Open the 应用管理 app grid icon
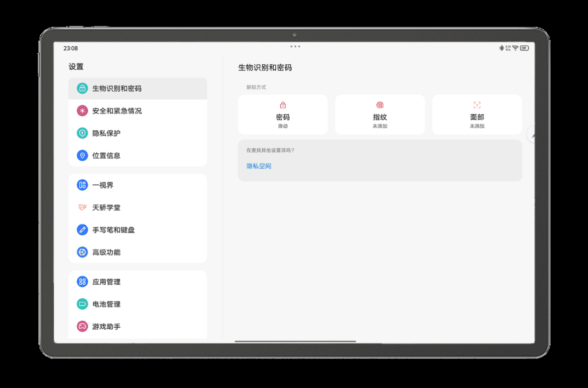This screenshot has height=388, width=588. click(82, 282)
